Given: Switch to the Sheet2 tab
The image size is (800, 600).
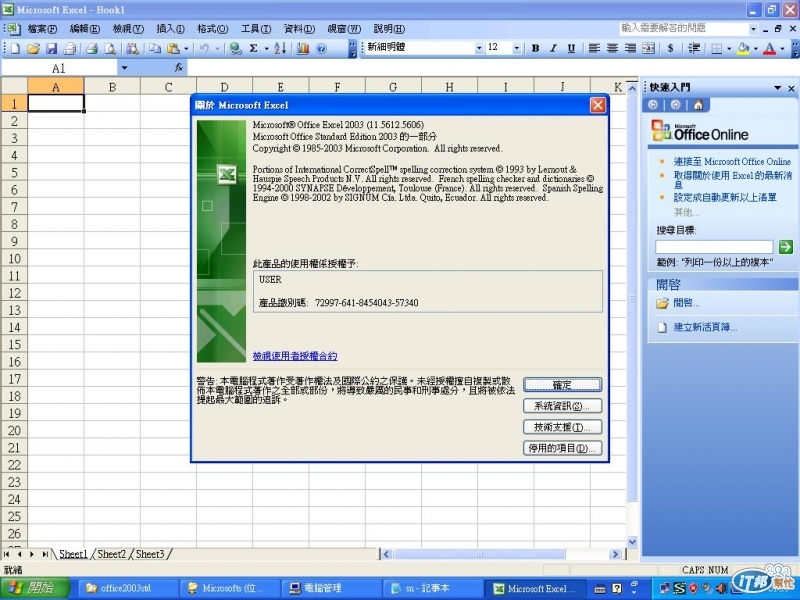Looking at the screenshot, I should tap(111, 554).
